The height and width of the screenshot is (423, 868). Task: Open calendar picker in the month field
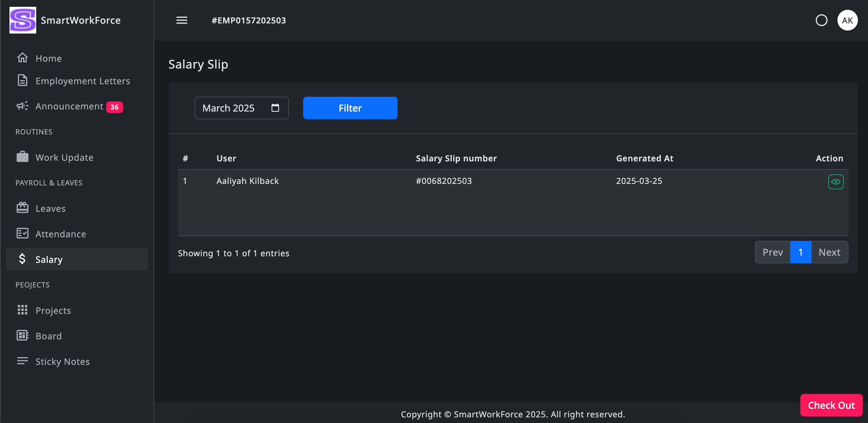275,108
